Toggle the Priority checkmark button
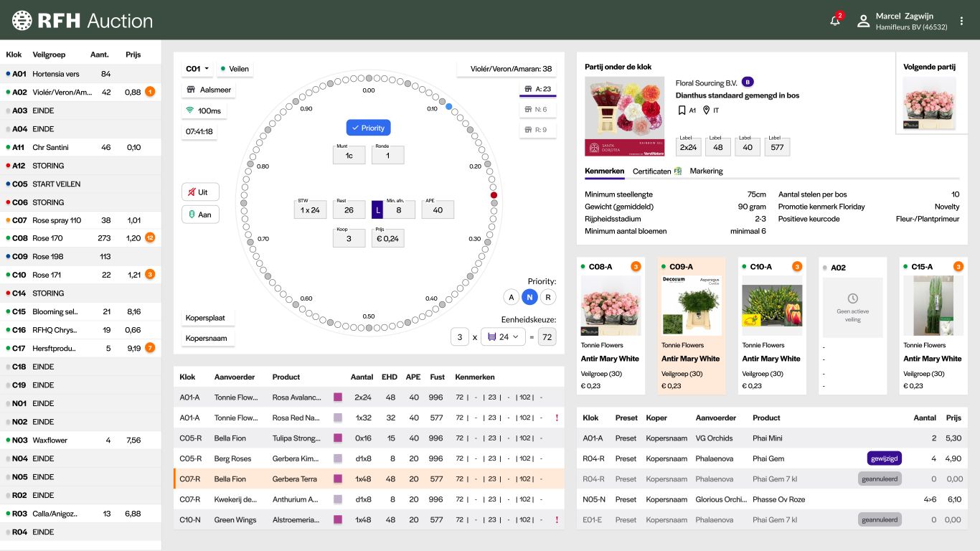Viewport: 980px width, 551px height. coord(368,128)
